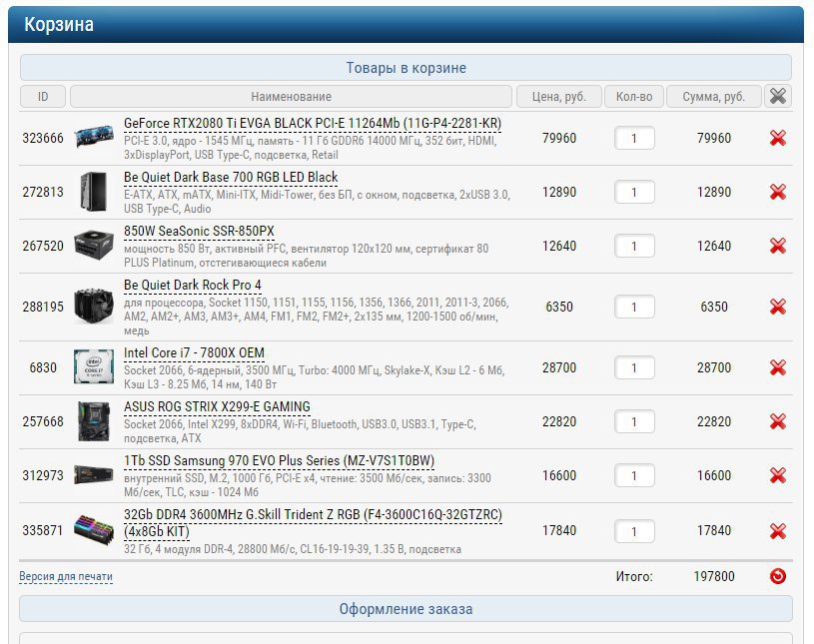Remove Be Quiet Dark Base 700 from cart
The image size is (814, 644).
pos(778,192)
